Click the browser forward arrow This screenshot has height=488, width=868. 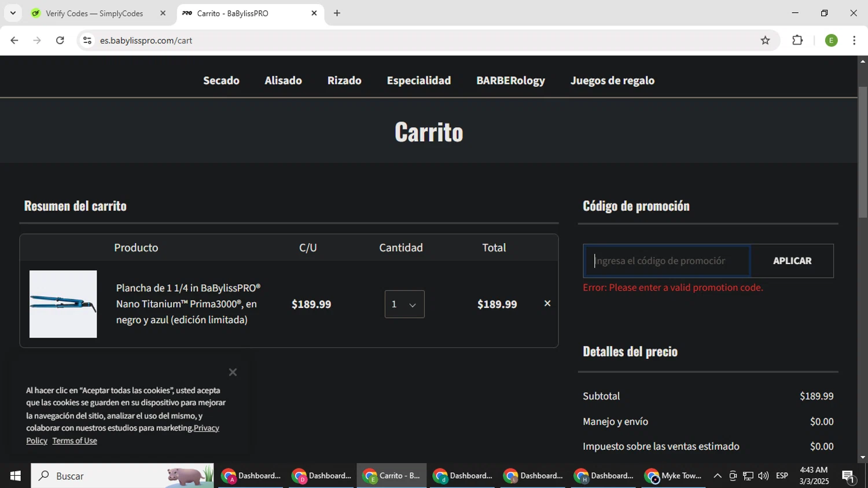[x=37, y=41]
